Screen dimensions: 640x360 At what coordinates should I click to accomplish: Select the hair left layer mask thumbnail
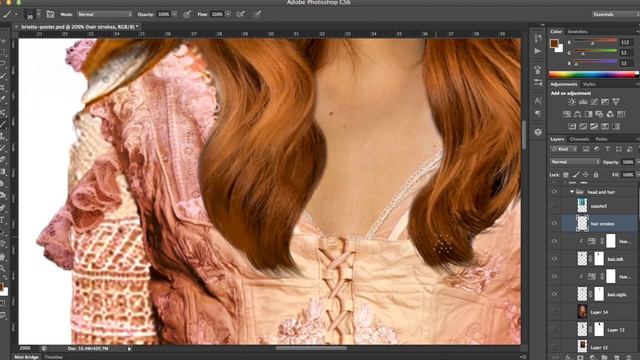click(x=599, y=259)
